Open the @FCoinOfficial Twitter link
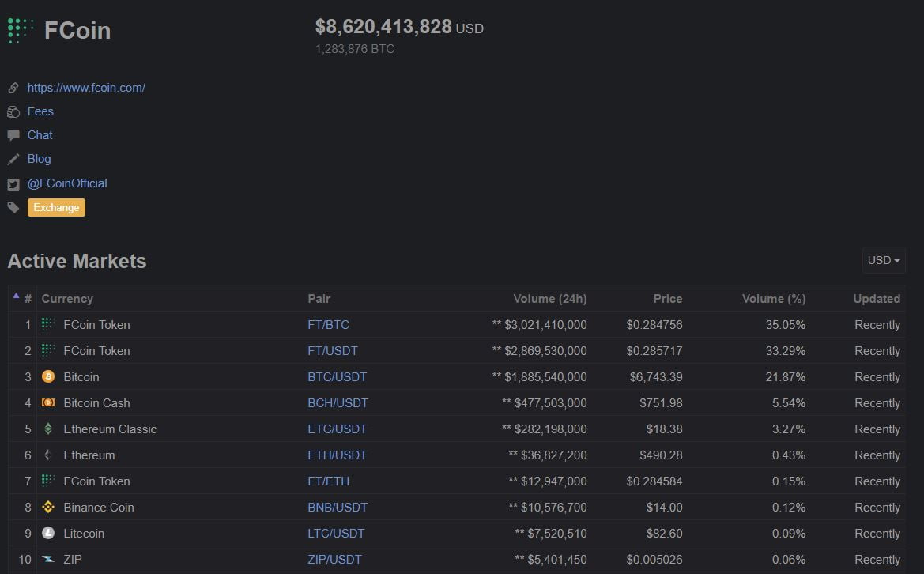 [x=67, y=183]
